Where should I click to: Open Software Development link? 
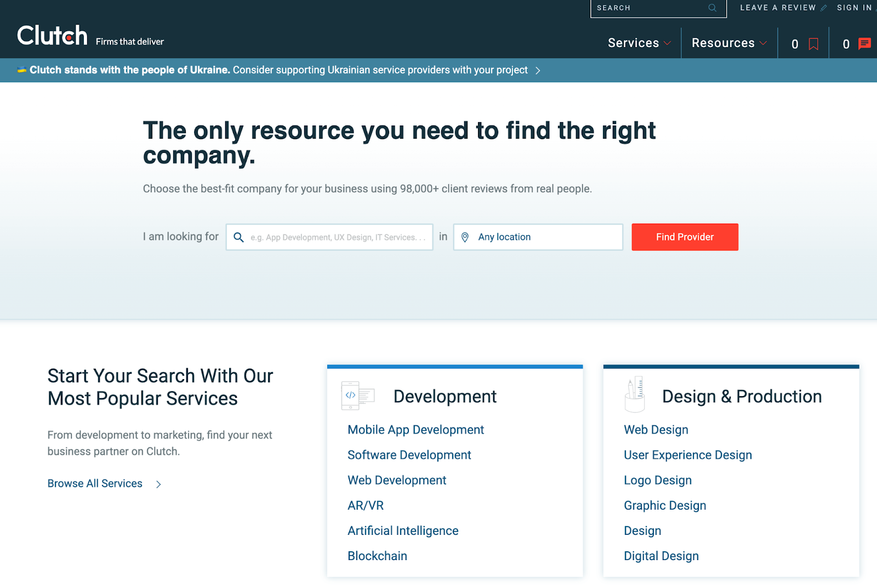pyautogui.click(x=409, y=455)
